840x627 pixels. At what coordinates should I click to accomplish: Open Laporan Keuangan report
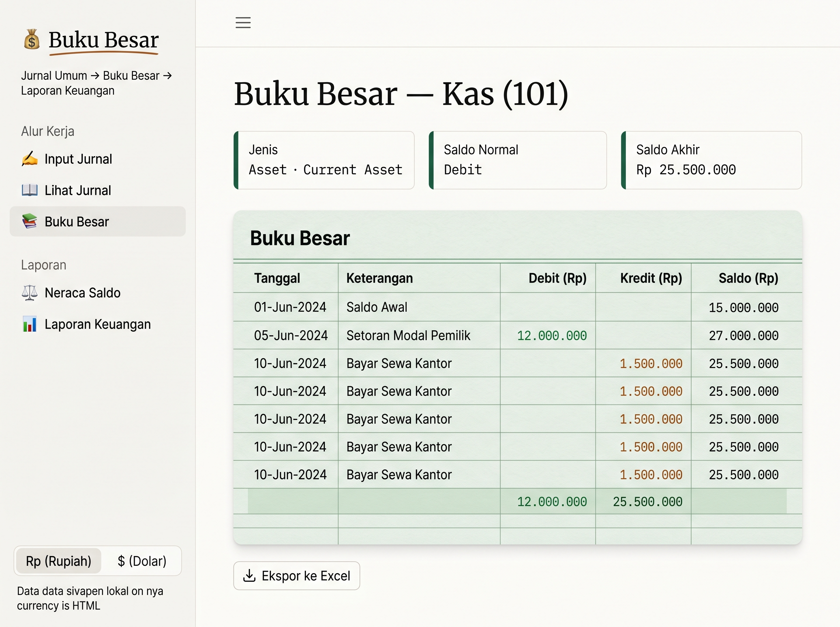(98, 324)
